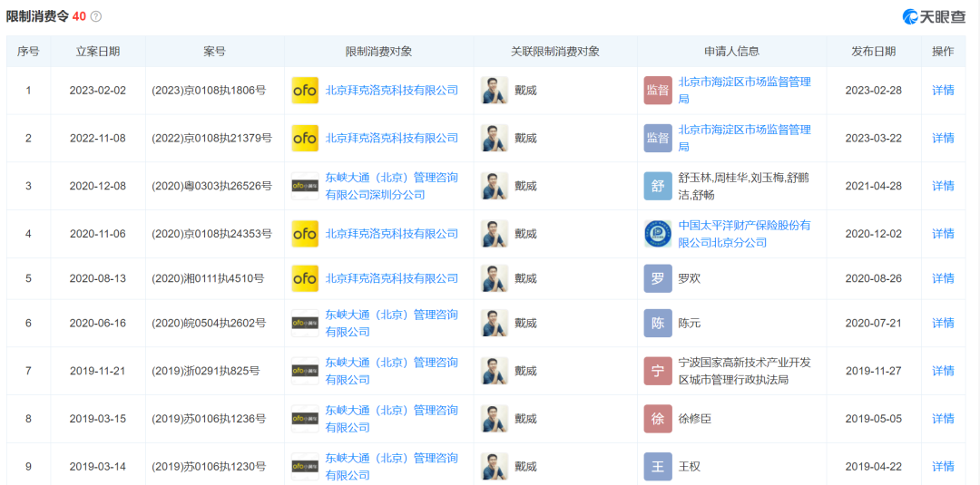Click 戴威's photo in row 1
The image size is (980, 485).
[495, 91]
